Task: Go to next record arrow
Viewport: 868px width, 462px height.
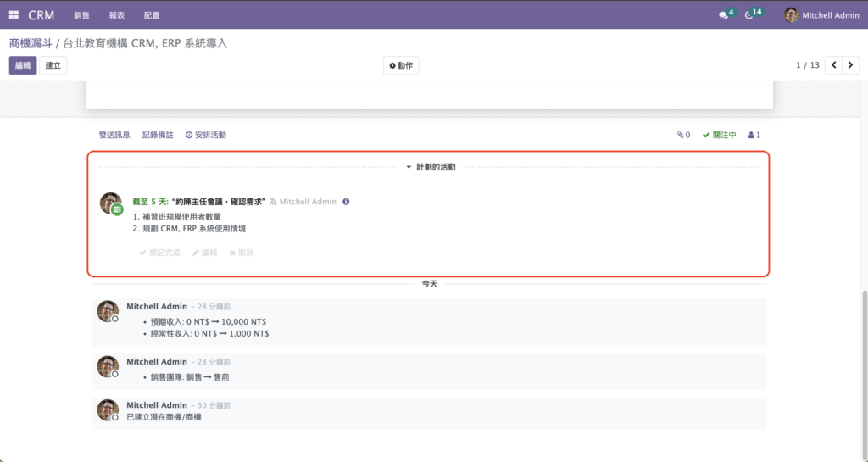Action: [851, 65]
